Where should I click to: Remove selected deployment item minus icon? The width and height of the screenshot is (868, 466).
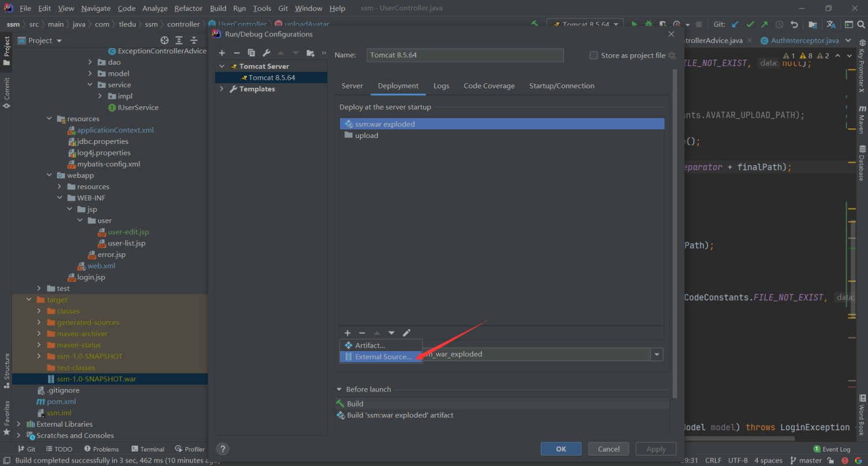pos(362,333)
